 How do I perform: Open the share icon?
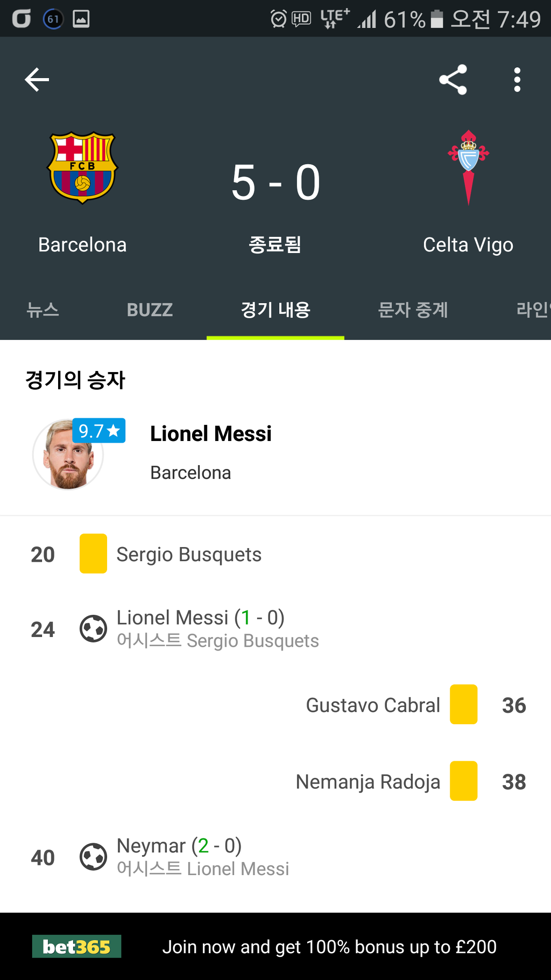(x=453, y=80)
